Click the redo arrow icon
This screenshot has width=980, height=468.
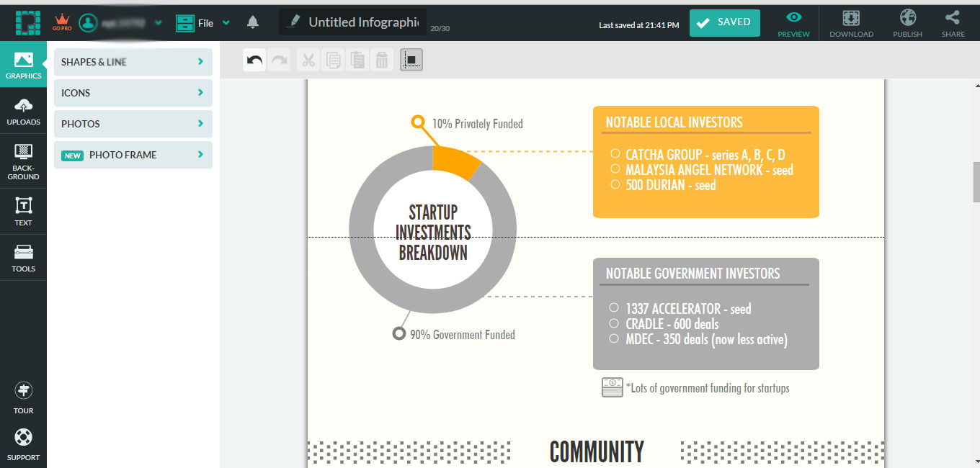pyautogui.click(x=279, y=60)
